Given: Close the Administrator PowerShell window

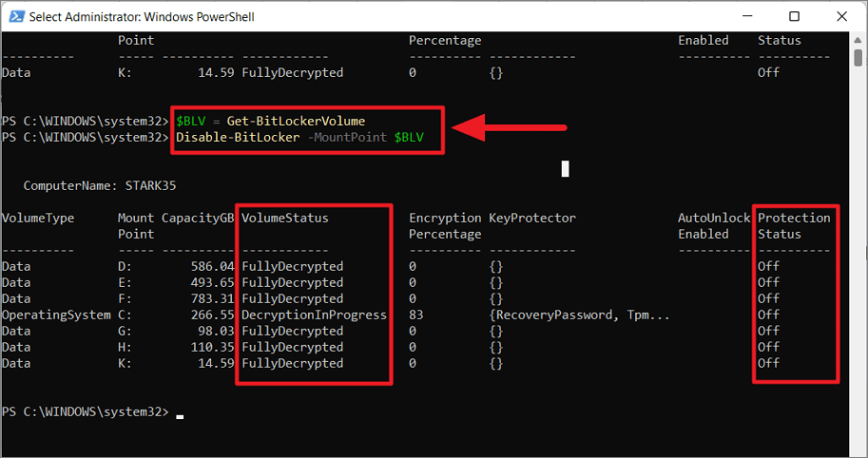Looking at the screenshot, I should tap(842, 16).
